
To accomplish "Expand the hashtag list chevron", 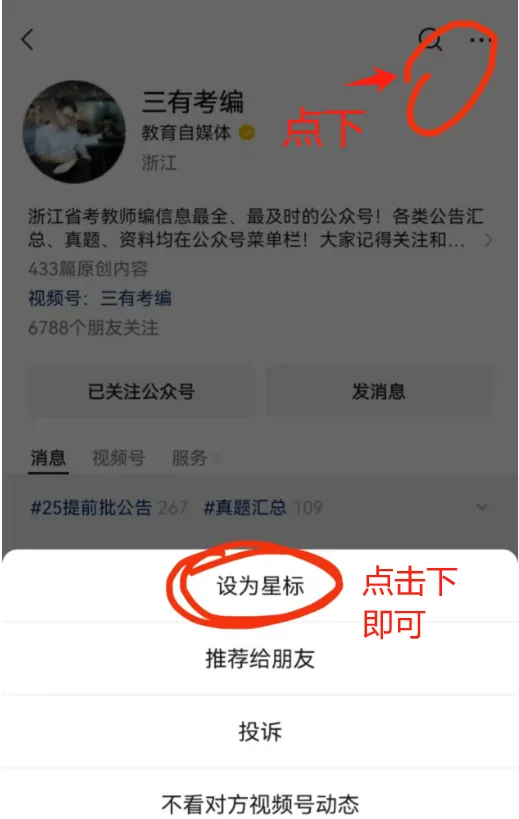I will pyautogui.click(x=481, y=507).
